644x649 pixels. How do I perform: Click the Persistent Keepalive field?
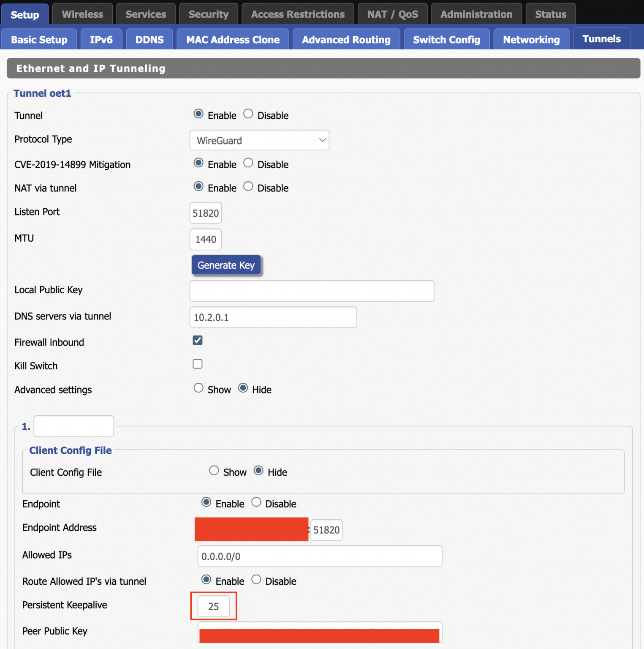tap(214, 606)
